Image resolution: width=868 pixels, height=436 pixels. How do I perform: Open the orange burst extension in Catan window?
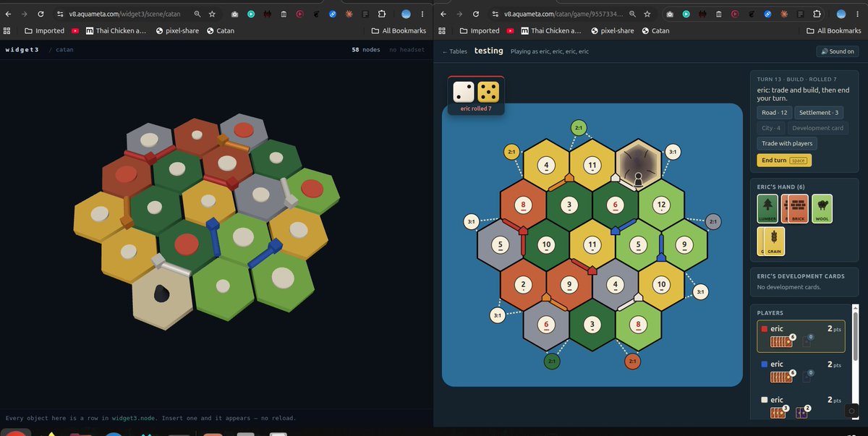[x=784, y=14]
